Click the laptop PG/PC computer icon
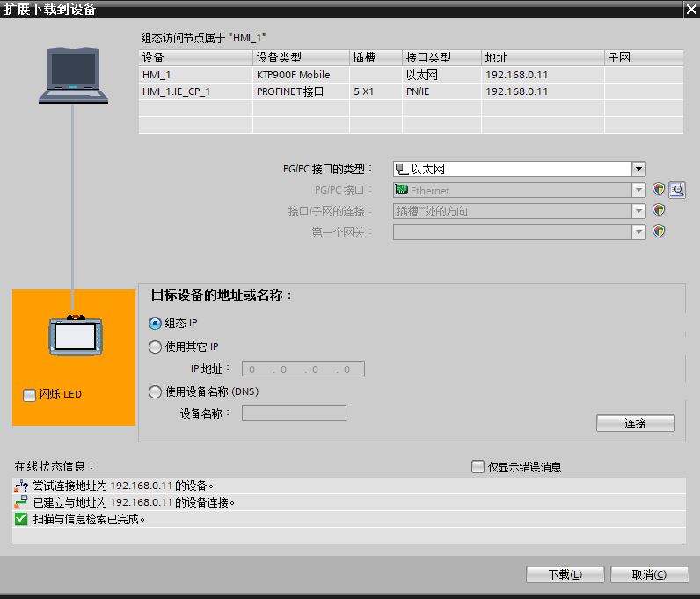Viewport: 700px width, 599px height. [x=73, y=76]
